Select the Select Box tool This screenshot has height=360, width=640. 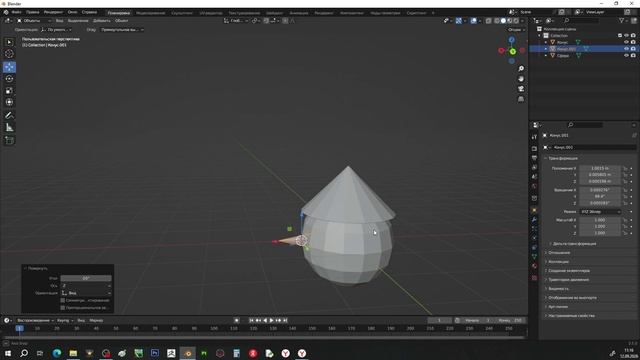(x=9, y=42)
